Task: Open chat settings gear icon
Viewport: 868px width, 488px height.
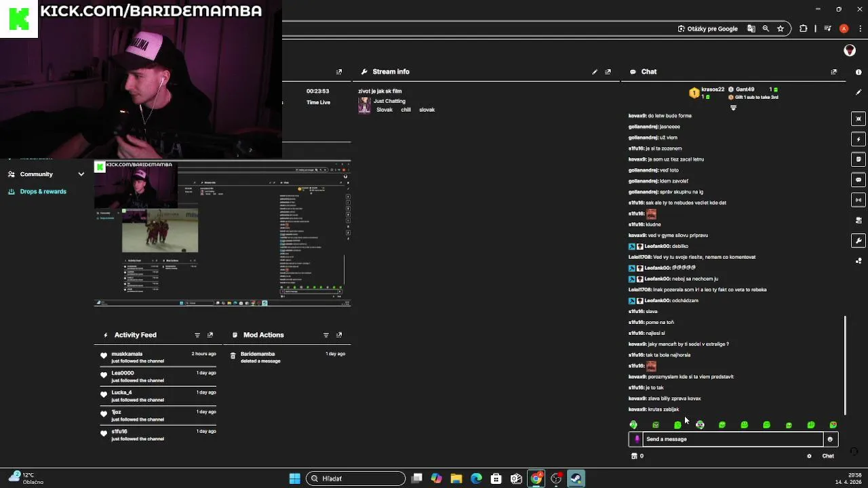Action: coord(809,456)
